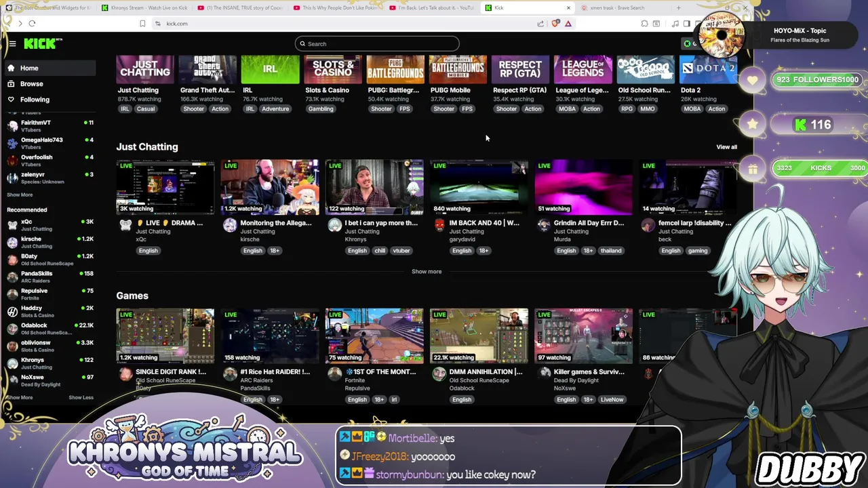Image resolution: width=868 pixels, height=488 pixels.
Task: Open FairithmVT channel in sidebar
Action: tap(51, 126)
